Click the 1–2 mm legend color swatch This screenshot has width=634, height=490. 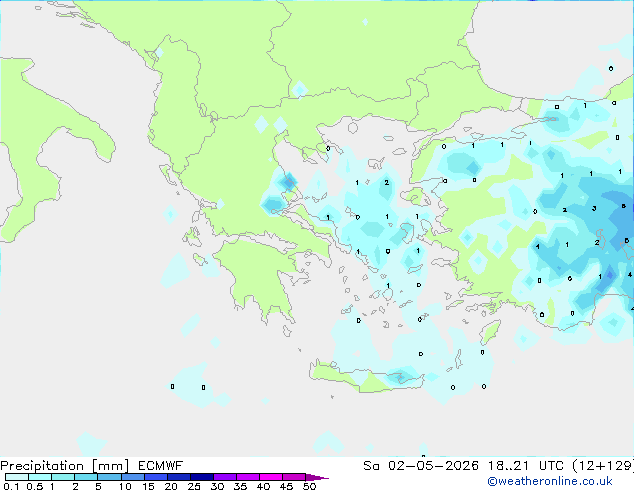(63, 477)
